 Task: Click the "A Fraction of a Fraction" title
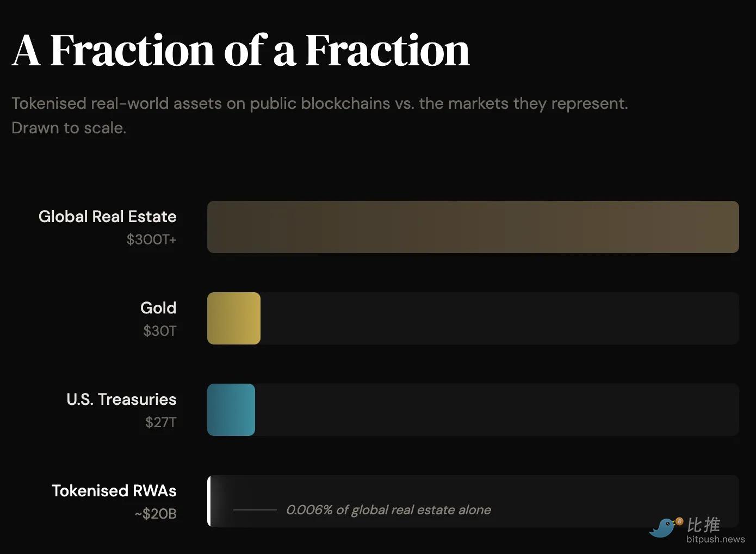click(240, 51)
